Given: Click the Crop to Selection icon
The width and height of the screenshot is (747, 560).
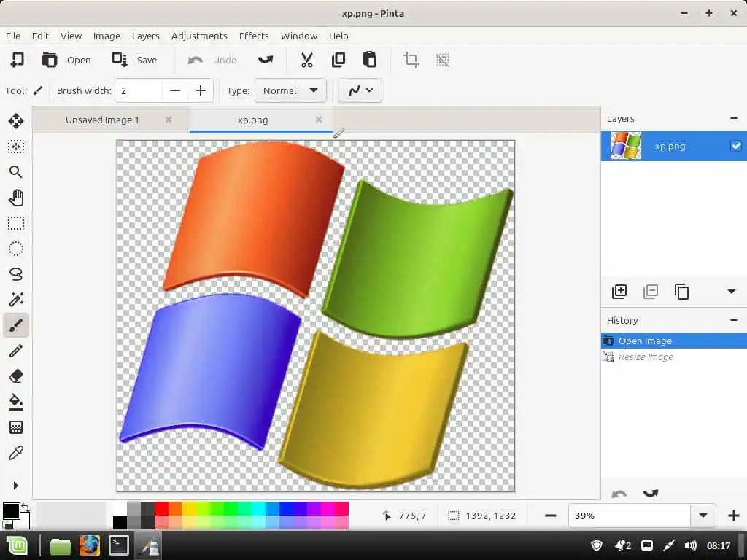Looking at the screenshot, I should [x=411, y=60].
